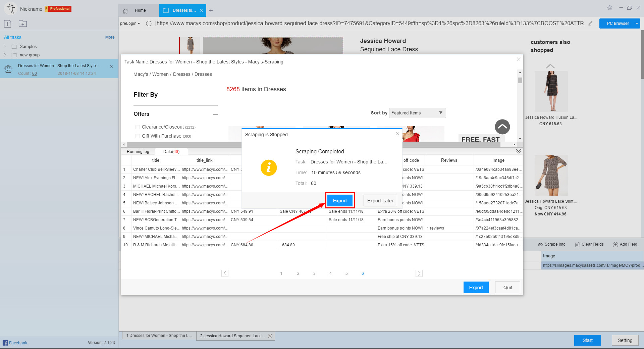Close the Jessica Howard Sequined Lace bottom tab
The image size is (644, 349).
click(270, 336)
